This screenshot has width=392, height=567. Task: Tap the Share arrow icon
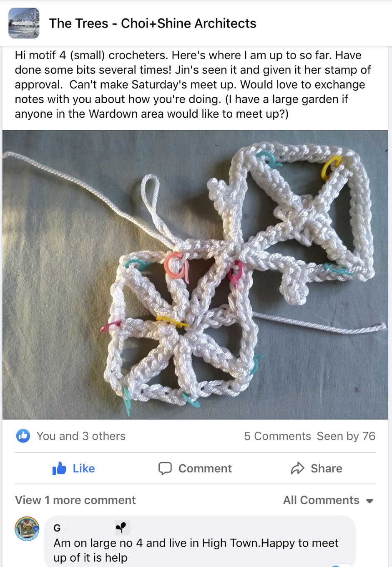click(297, 468)
